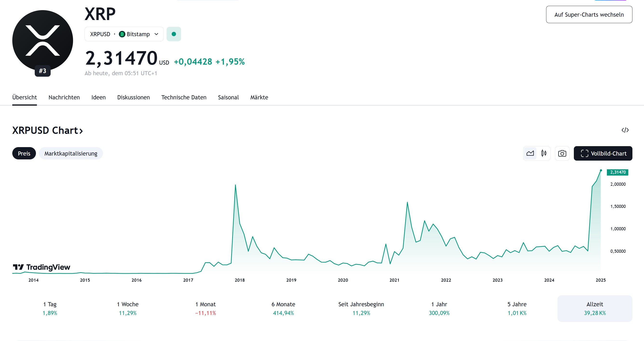Go to Technische Daten tab
Image resolution: width=644 pixels, height=341 pixels.
(x=184, y=97)
